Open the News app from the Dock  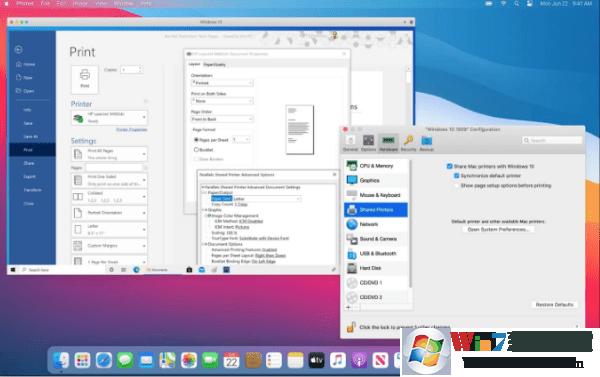(380, 360)
